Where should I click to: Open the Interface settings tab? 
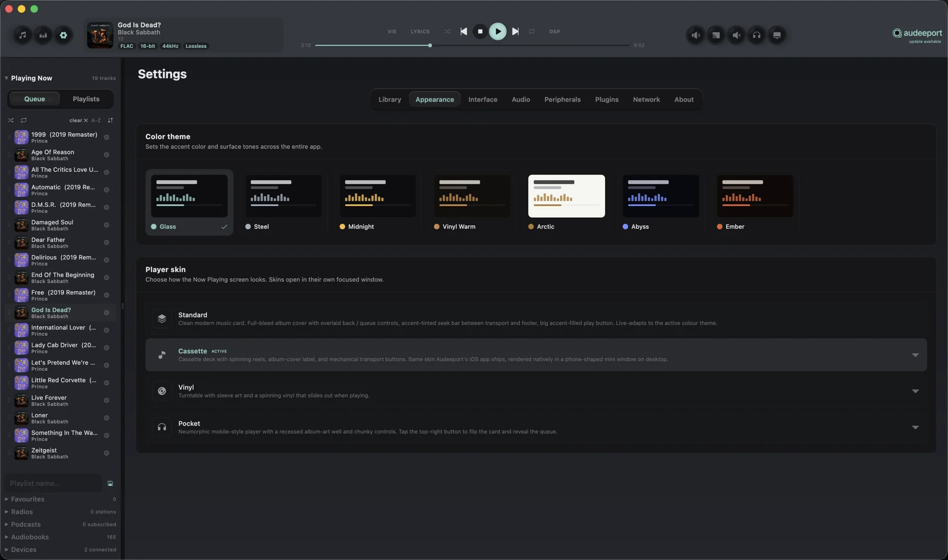tap(483, 100)
